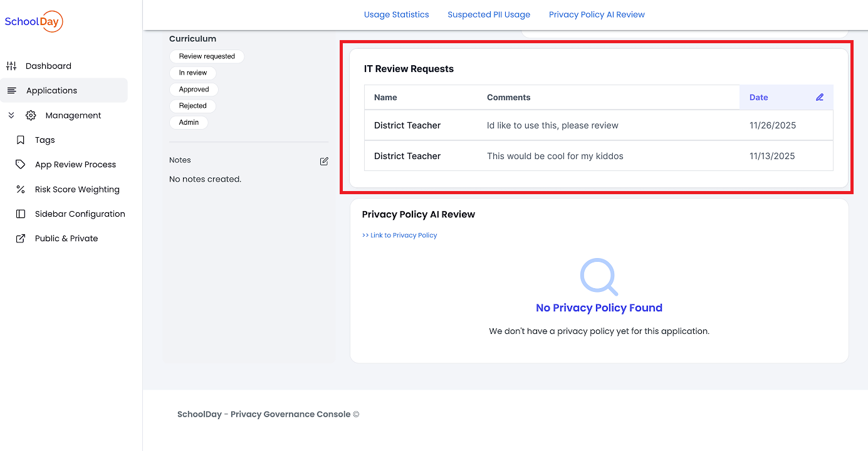
Task: Click the date 11/26/2025
Action: pos(773,125)
